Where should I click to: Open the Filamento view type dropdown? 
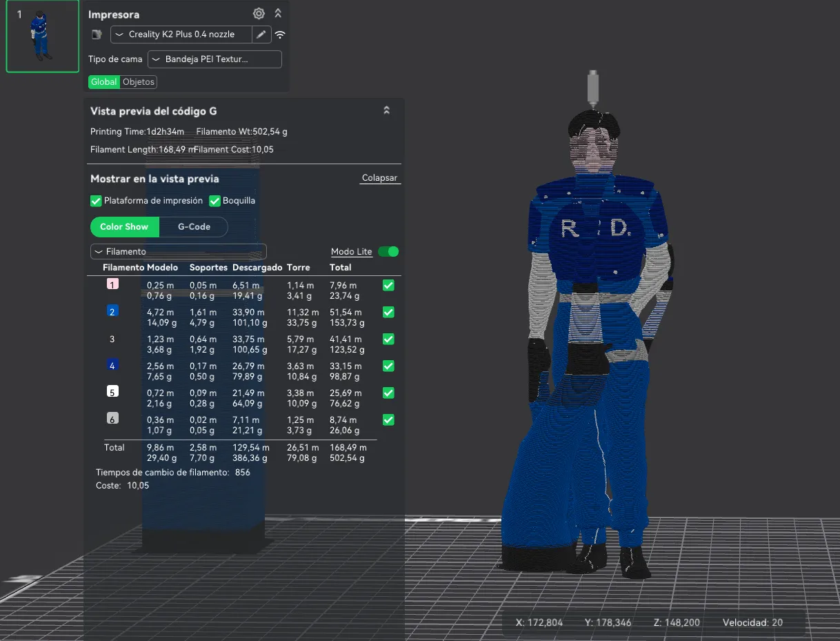pos(179,252)
